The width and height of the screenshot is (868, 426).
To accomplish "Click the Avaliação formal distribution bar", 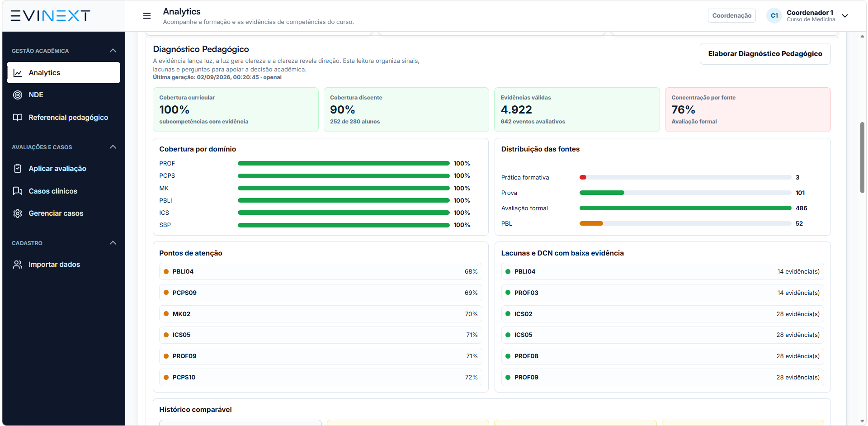I will (685, 208).
